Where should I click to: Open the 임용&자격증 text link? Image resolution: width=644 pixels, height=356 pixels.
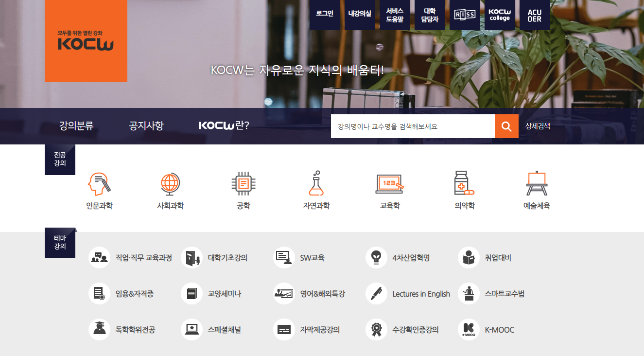(135, 294)
